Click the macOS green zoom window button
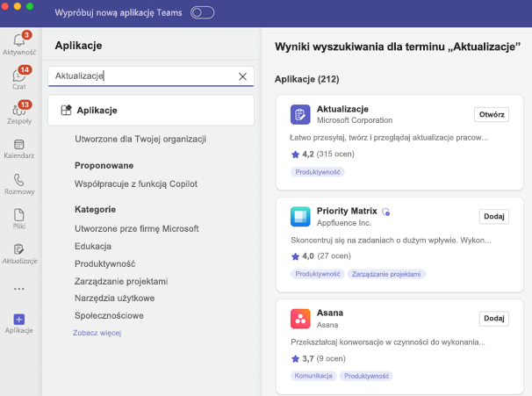This screenshot has width=532, height=396. pyautogui.click(x=30, y=6)
